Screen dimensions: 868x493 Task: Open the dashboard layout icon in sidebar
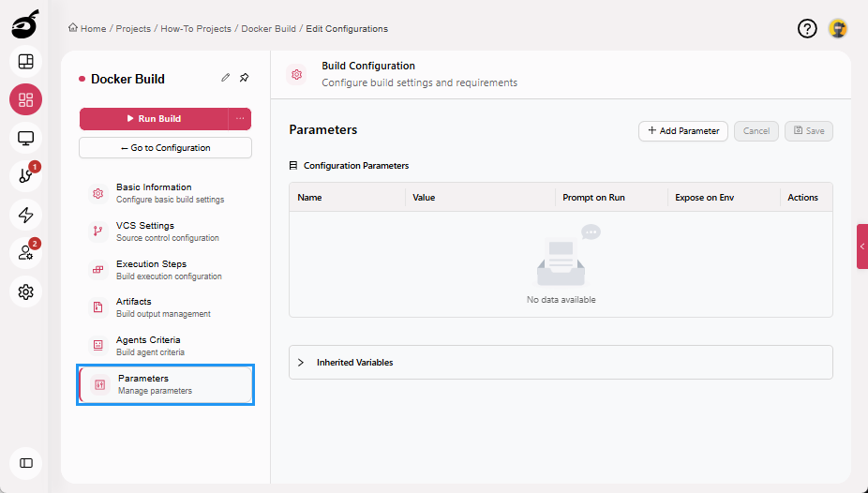25,62
